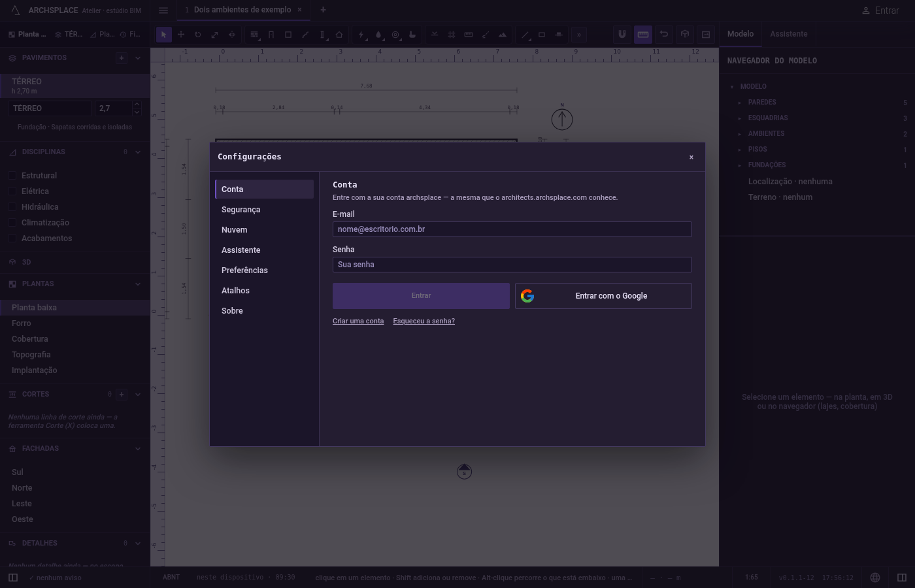
Task: Switch to the Nuvem settings section
Action: coord(264,230)
